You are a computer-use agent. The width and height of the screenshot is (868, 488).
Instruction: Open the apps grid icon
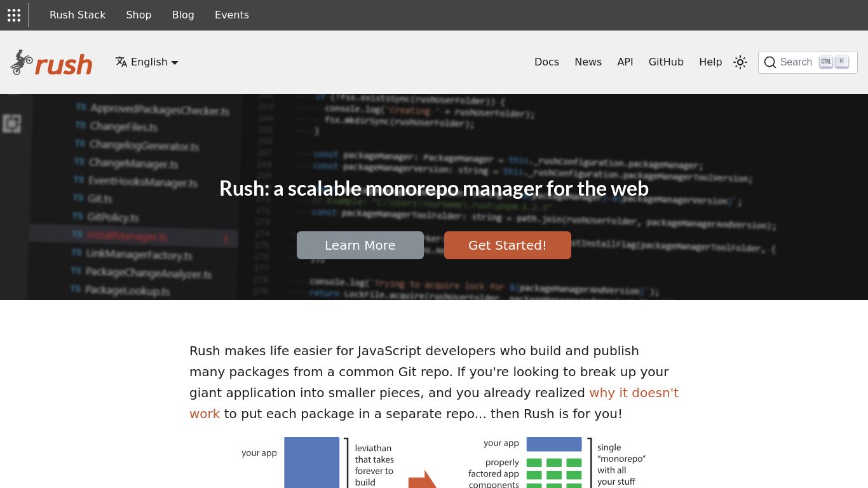(x=14, y=15)
